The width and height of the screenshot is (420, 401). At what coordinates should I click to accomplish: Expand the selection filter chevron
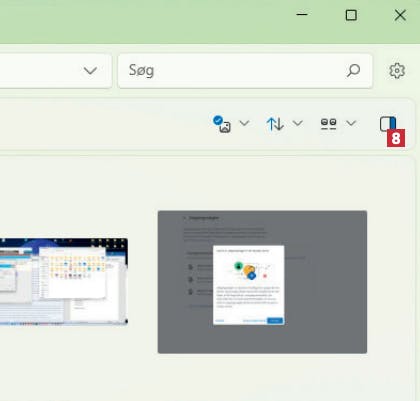(x=244, y=123)
